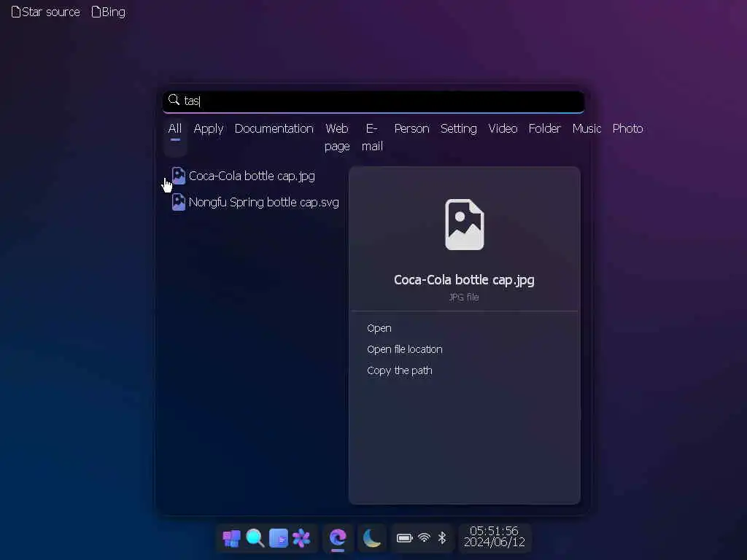Choose Open file location action
The image size is (747, 560).
pyautogui.click(x=404, y=349)
